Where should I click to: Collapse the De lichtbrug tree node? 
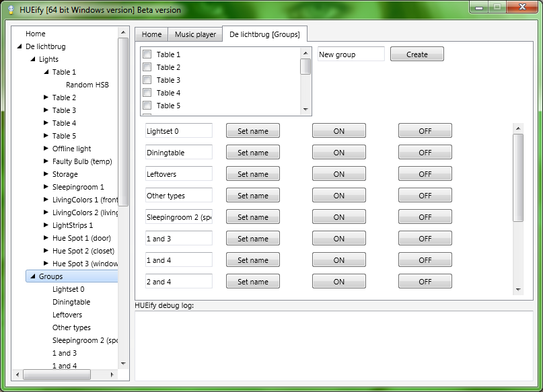[x=20, y=46]
